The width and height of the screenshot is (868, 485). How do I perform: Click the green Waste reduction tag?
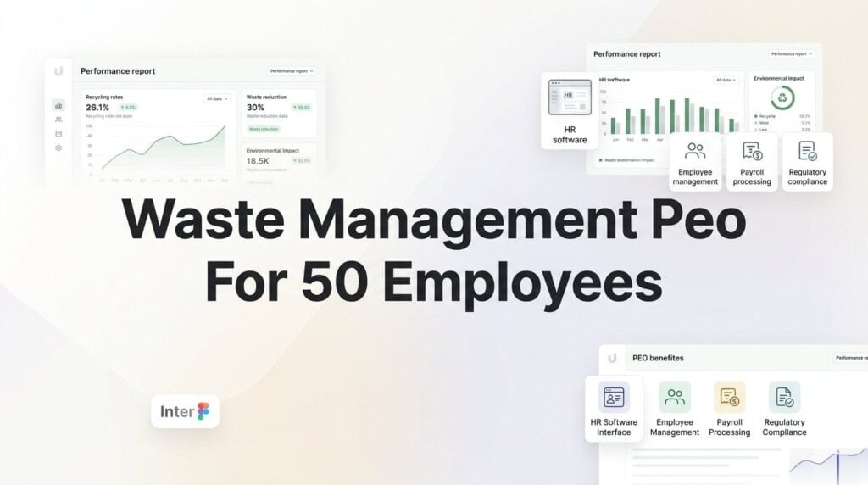pos(264,129)
